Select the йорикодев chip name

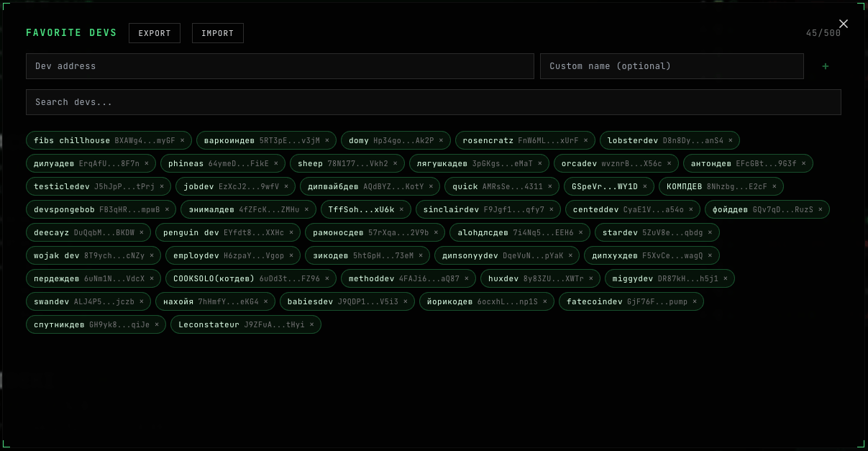click(x=449, y=301)
